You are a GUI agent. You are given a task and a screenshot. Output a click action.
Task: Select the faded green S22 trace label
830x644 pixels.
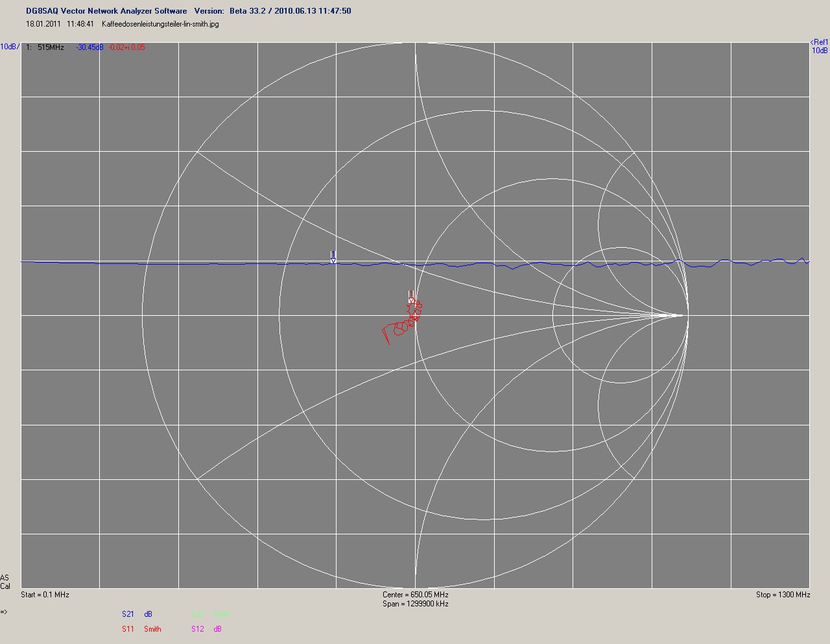pos(197,614)
